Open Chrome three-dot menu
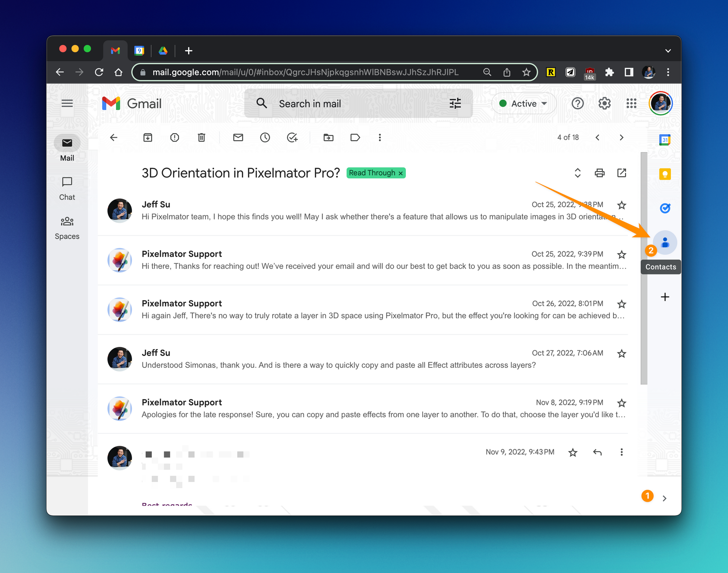 (x=668, y=72)
